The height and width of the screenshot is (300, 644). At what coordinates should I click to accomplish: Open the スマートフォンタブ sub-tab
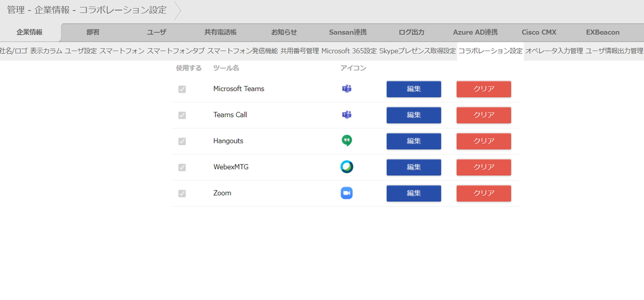tap(176, 51)
